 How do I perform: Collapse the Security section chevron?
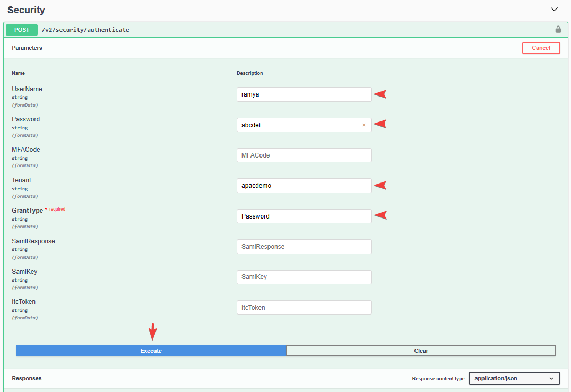pos(554,10)
